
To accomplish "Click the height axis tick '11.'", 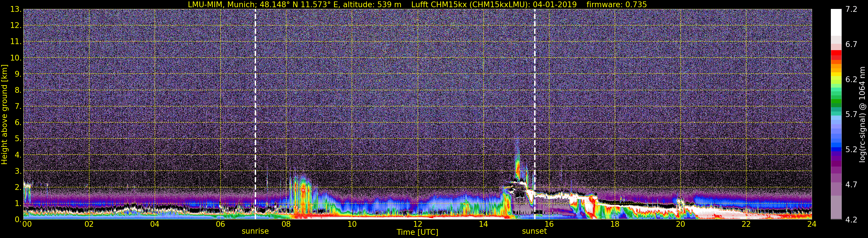I will [x=16, y=41].
